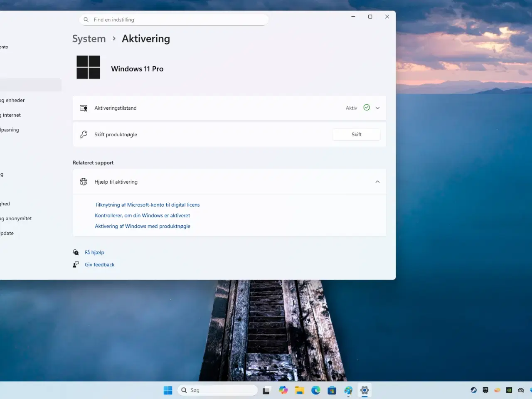The width and height of the screenshot is (532, 399).
Task: Click the Få hjælp headset icon
Action: pyautogui.click(x=76, y=252)
